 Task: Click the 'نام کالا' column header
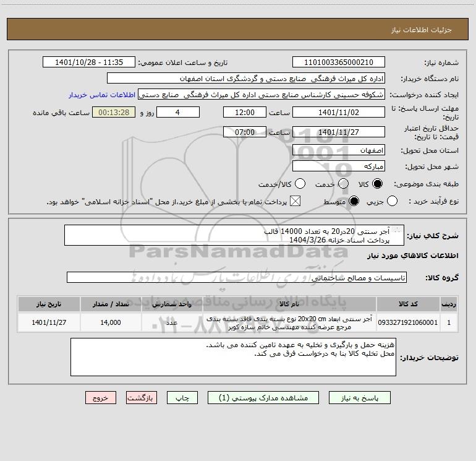pyautogui.click(x=289, y=304)
